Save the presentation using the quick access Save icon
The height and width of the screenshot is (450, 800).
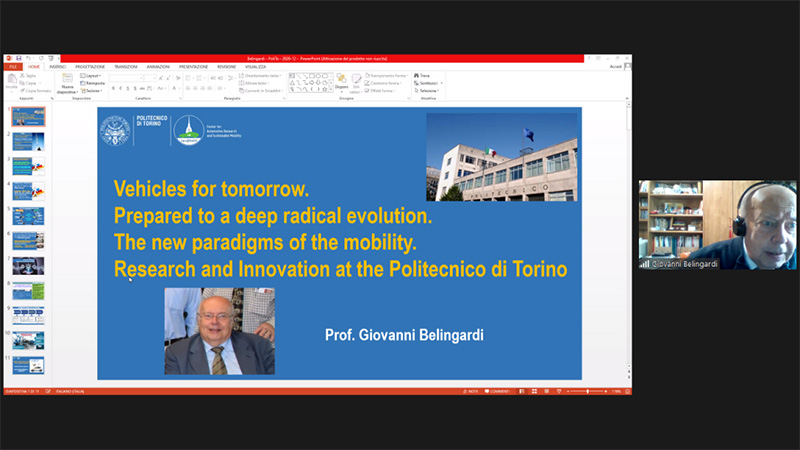(19, 58)
